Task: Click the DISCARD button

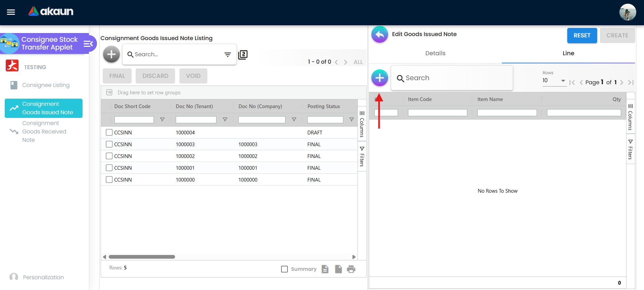Action: pyautogui.click(x=155, y=76)
